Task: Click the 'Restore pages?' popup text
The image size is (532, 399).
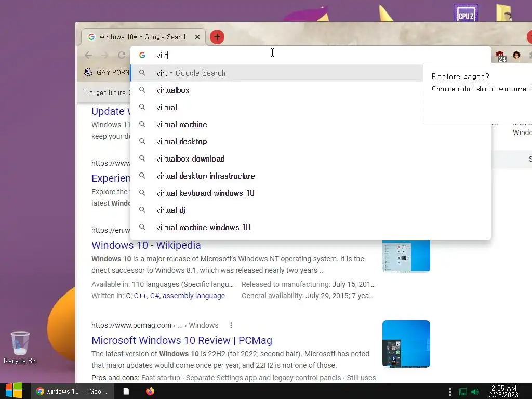Action: coord(460,77)
